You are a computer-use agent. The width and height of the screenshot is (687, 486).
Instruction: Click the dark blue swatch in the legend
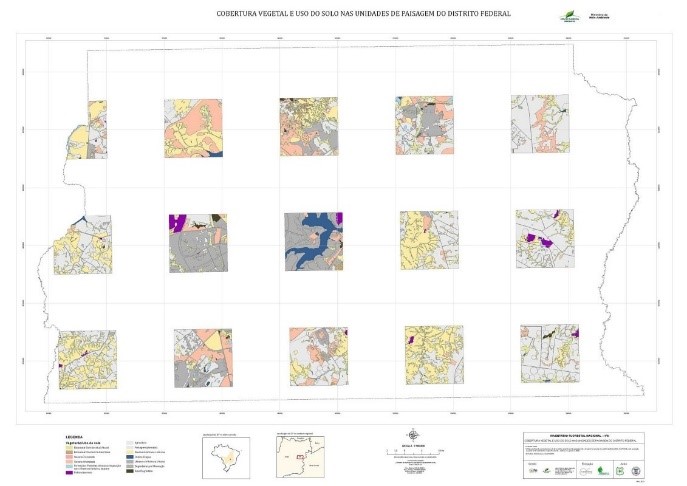point(129,457)
